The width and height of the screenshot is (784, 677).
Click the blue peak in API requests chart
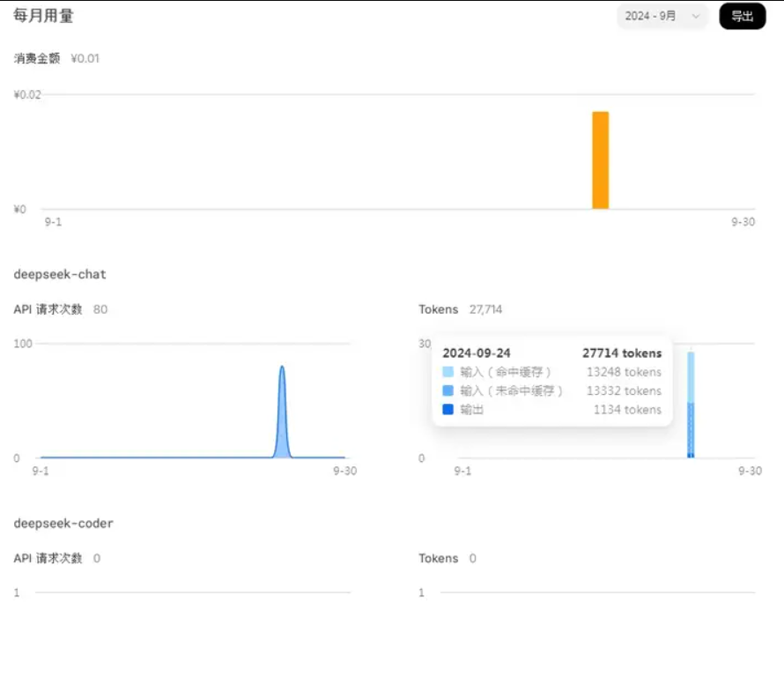(283, 412)
